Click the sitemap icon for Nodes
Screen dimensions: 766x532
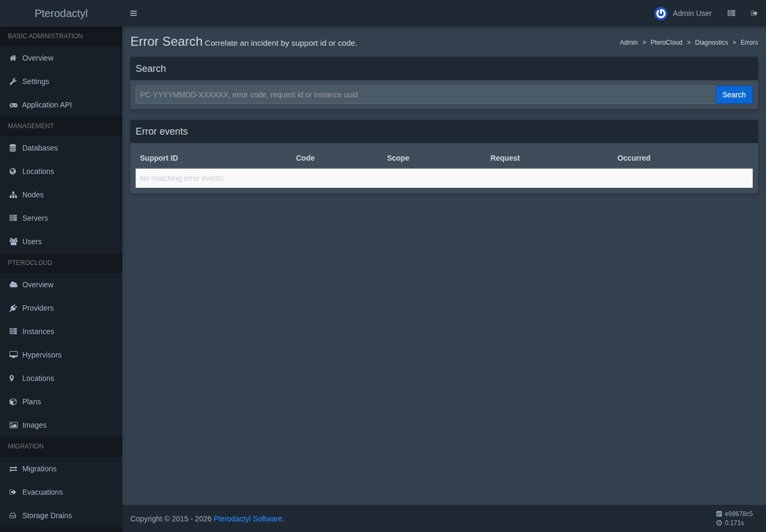13,195
